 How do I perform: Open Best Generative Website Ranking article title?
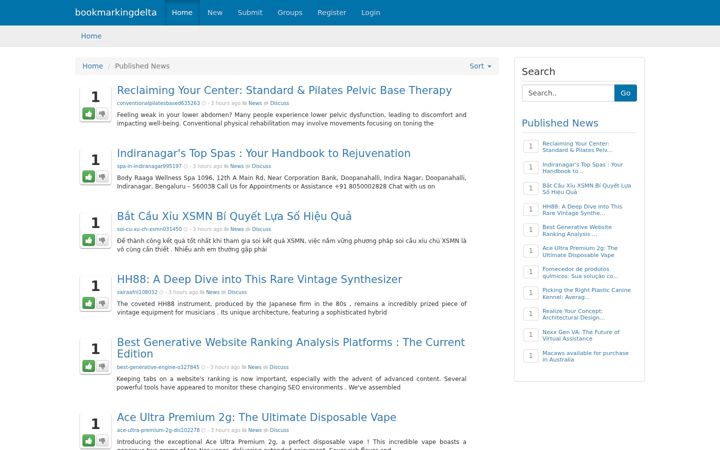click(291, 348)
